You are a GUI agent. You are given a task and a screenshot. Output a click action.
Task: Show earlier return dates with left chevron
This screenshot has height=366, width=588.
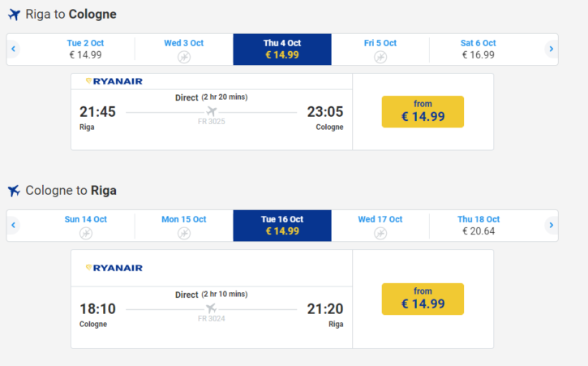(14, 225)
